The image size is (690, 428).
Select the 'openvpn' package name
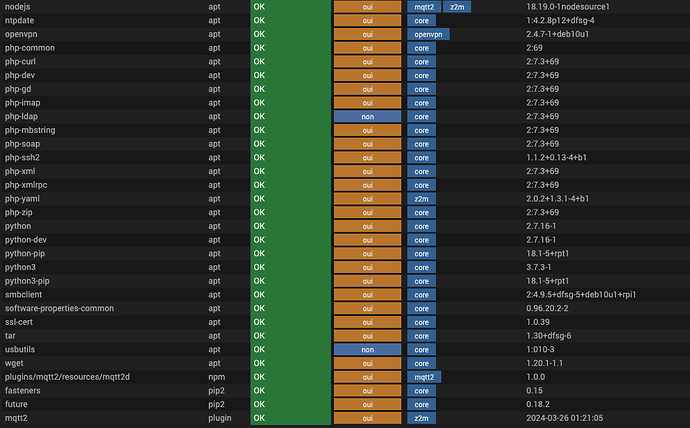(21, 34)
